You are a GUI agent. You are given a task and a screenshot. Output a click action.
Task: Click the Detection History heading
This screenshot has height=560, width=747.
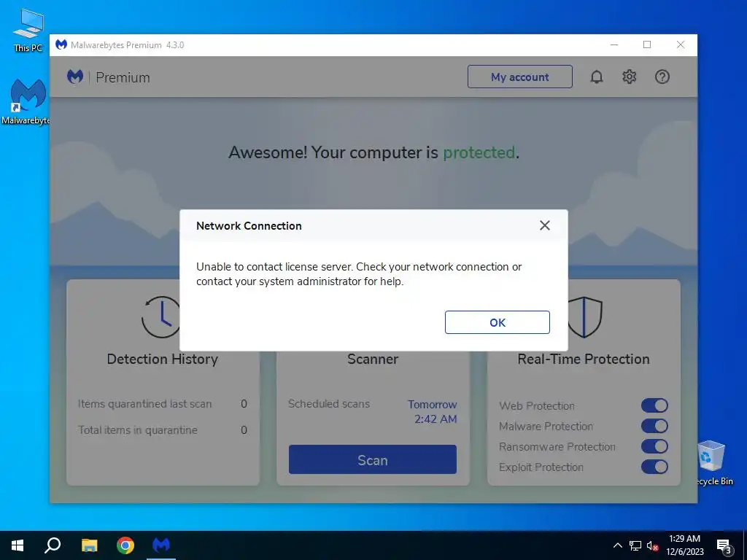click(x=163, y=359)
